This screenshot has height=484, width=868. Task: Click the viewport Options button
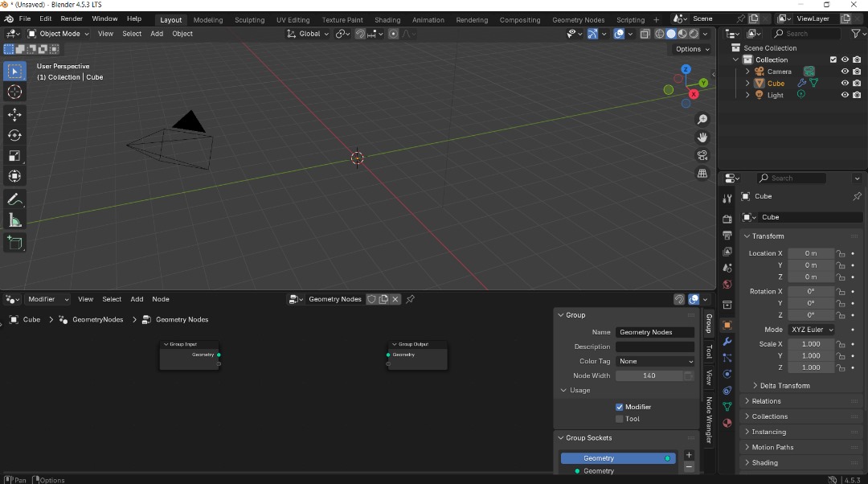(691, 49)
